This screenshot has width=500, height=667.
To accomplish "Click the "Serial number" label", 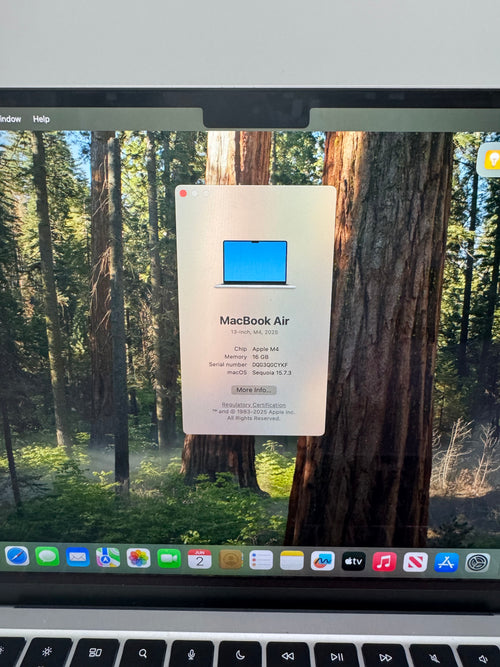I will click(x=228, y=365).
